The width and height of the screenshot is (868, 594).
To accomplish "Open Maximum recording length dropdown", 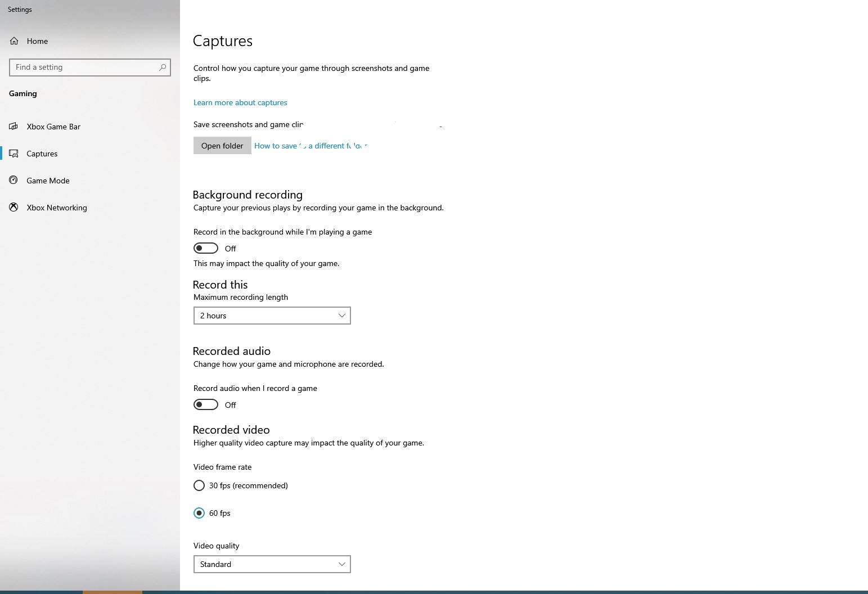I will point(272,316).
